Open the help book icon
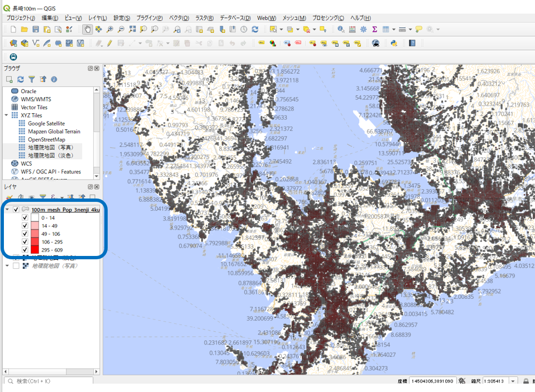535x392 pixels. [412, 43]
